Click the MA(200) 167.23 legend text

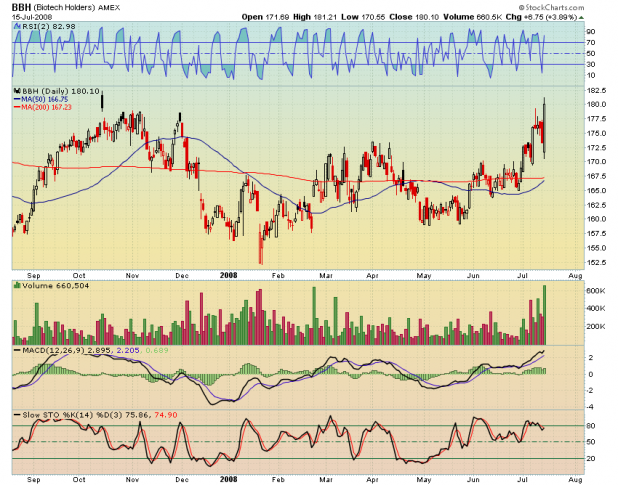click(47, 107)
